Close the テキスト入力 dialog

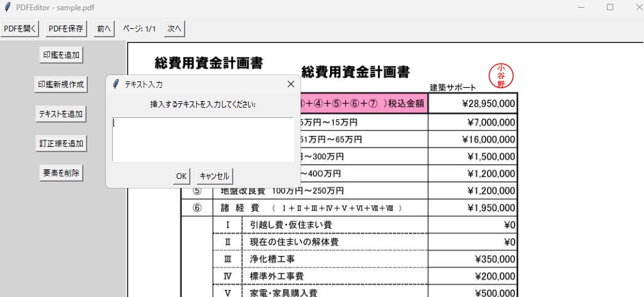click(x=291, y=84)
